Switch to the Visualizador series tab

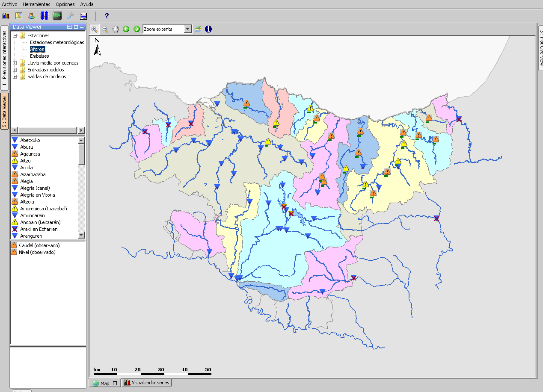(x=147, y=383)
